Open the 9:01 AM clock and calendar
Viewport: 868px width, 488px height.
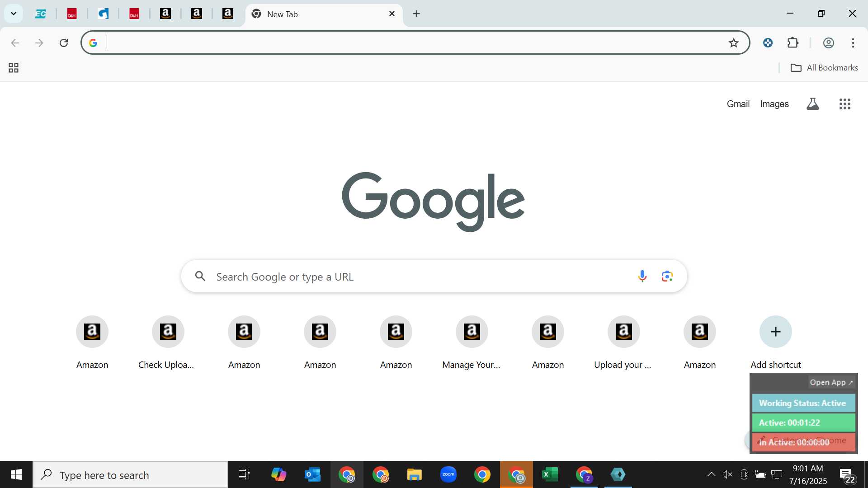(x=808, y=474)
